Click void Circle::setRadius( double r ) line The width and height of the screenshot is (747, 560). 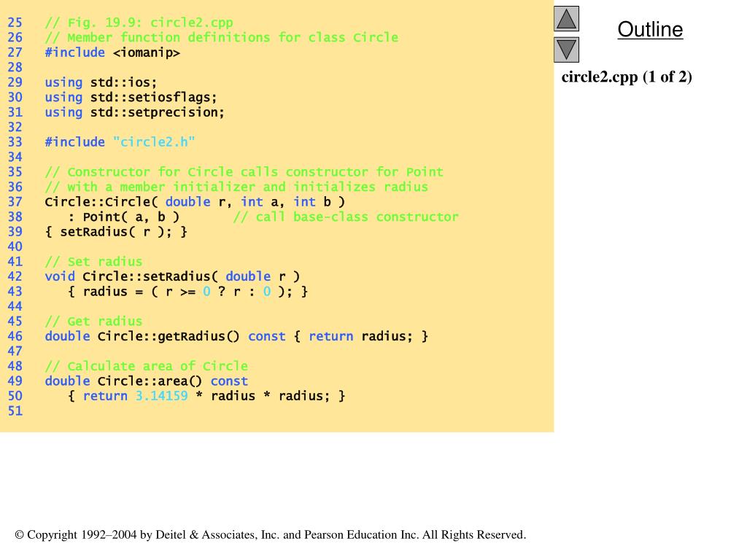172,276
